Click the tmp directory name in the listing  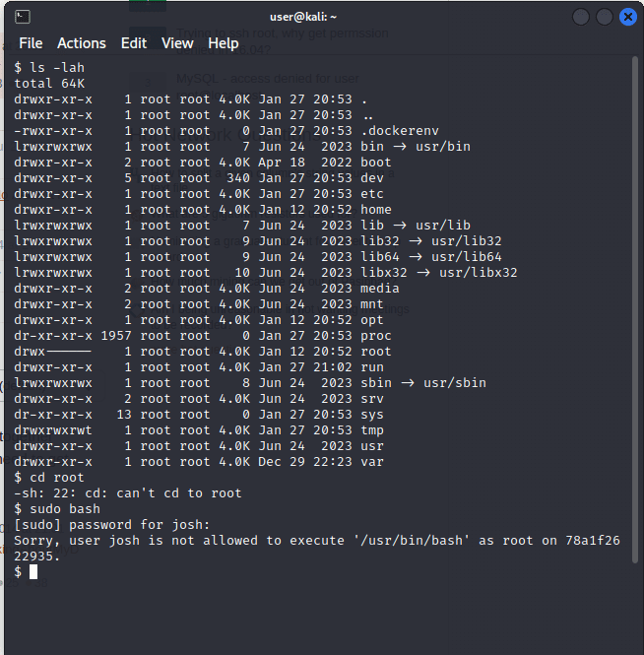pyautogui.click(x=372, y=430)
